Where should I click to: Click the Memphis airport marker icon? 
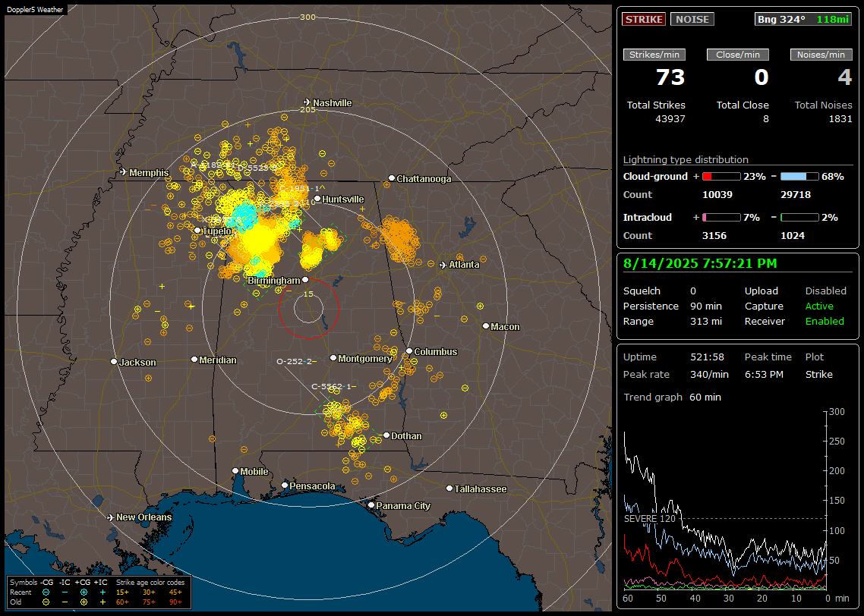click(x=124, y=172)
